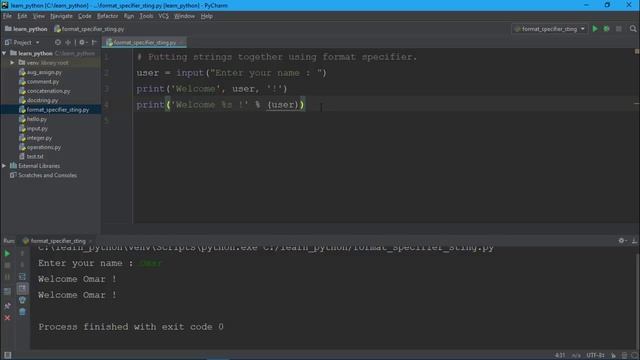Open the Refactor menu
This screenshot has height=360, width=640.
107,16
